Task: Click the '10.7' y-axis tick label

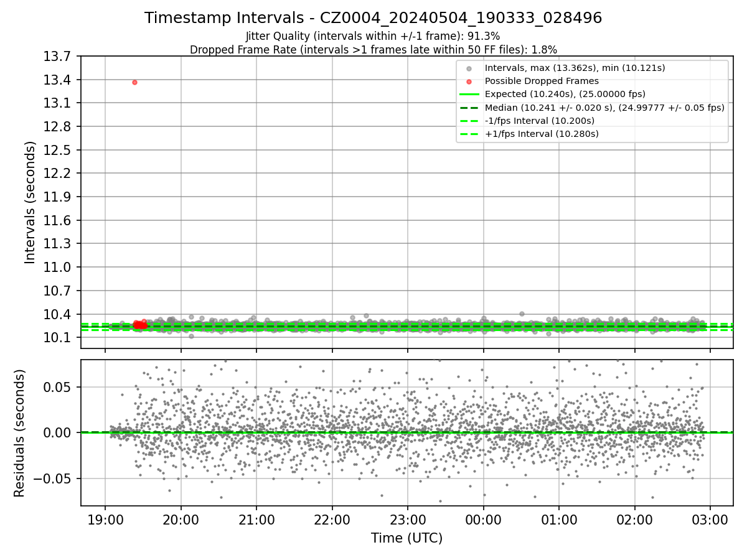Action: tap(57, 291)
